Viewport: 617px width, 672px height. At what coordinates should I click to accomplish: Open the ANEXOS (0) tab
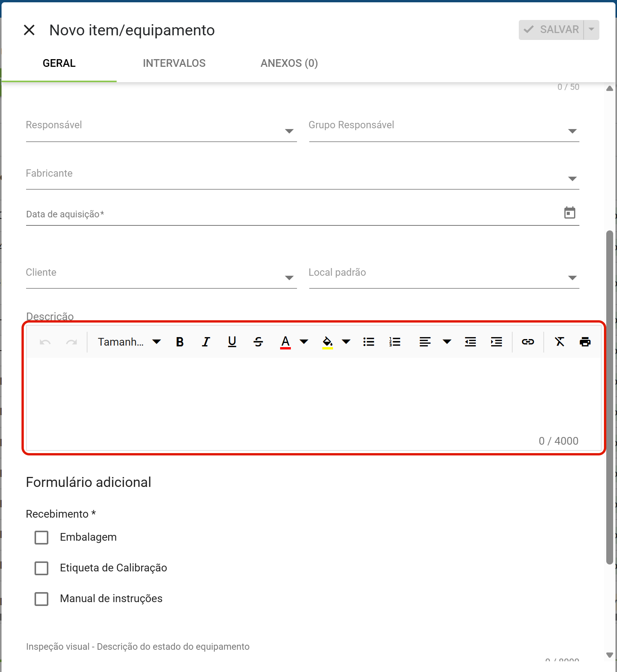pos(289,63)
